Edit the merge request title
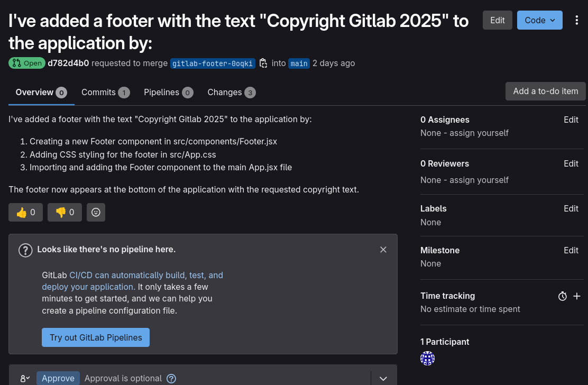The height and width of the screenshot is (385, 588). [497, 20]
